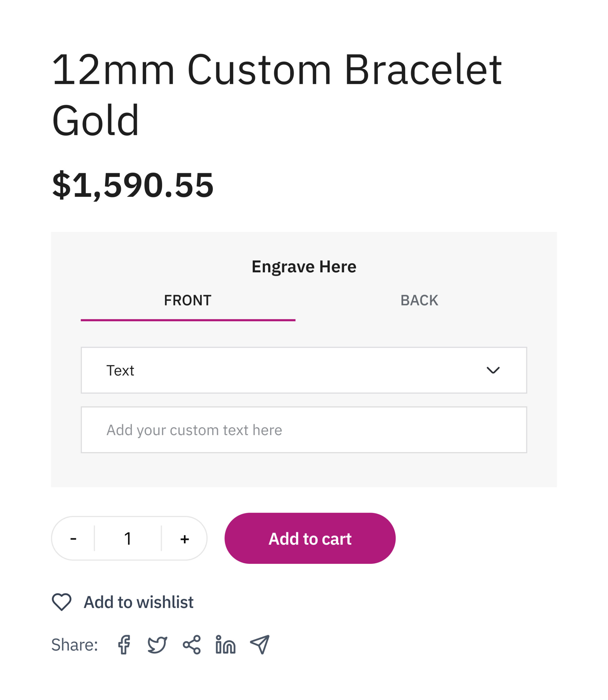Focus the custom text input field
The height and width of the screenshot is (700, 608).
click(x=303, y=430)
